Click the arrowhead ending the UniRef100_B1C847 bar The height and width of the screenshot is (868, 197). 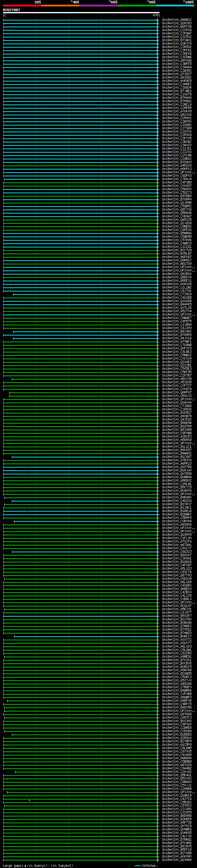point(158,457)
